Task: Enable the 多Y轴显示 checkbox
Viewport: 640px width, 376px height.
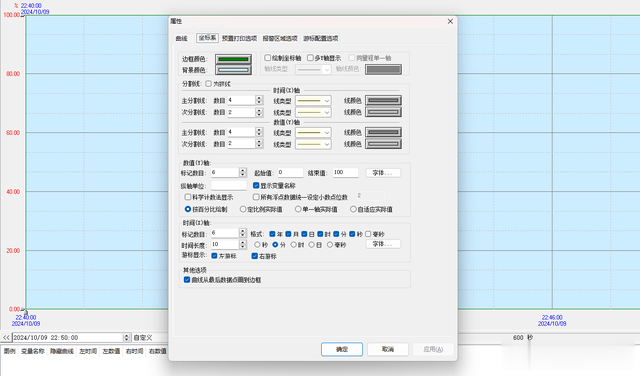Action: [310, 58]
